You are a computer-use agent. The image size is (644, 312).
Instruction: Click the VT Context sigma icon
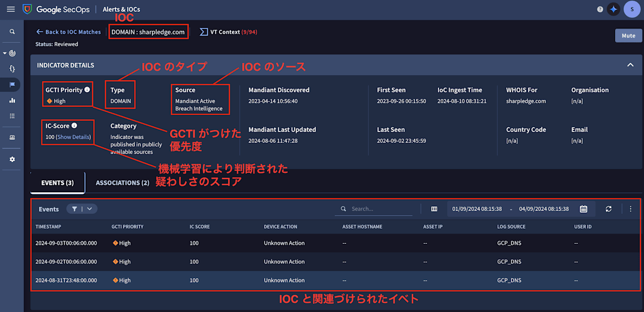coord(203,32)
